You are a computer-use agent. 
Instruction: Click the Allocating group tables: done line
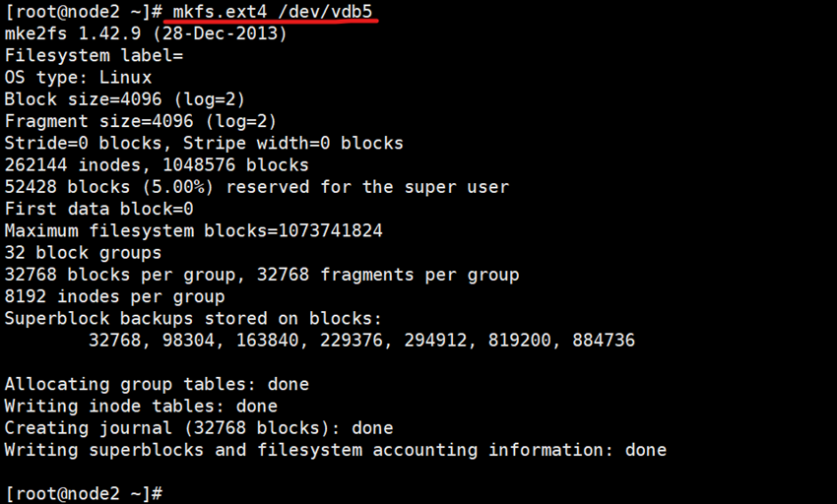click(x=157, y=384)
